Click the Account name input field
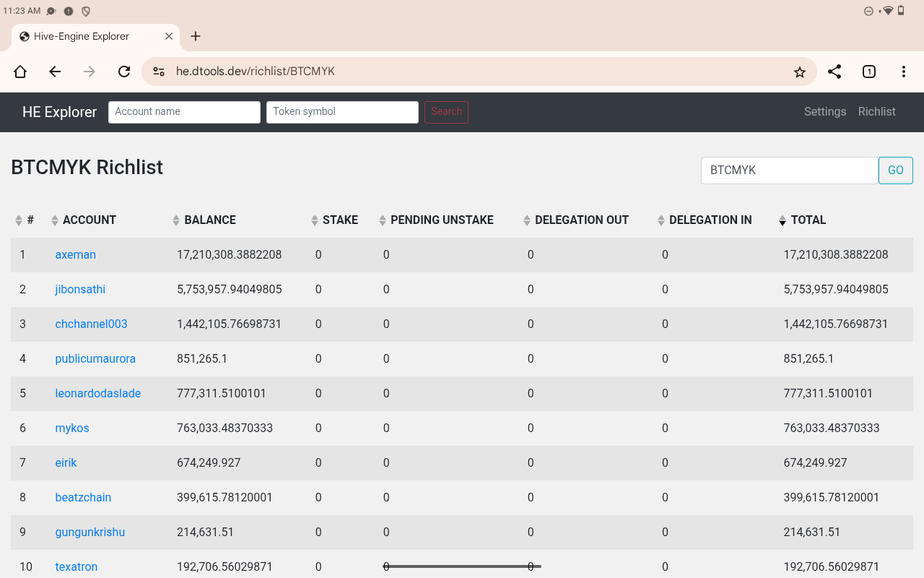The image size is (924, 578). (x=184, y=112)
